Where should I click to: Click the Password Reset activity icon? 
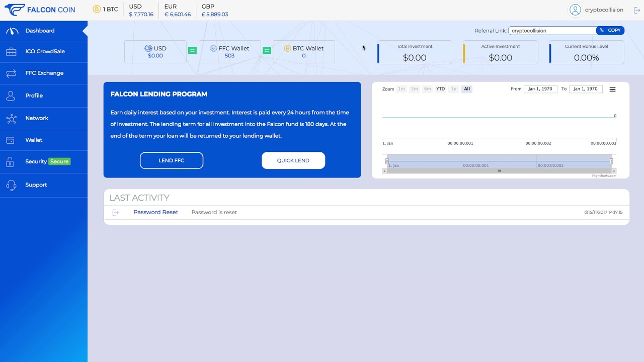tap(115, 213)
